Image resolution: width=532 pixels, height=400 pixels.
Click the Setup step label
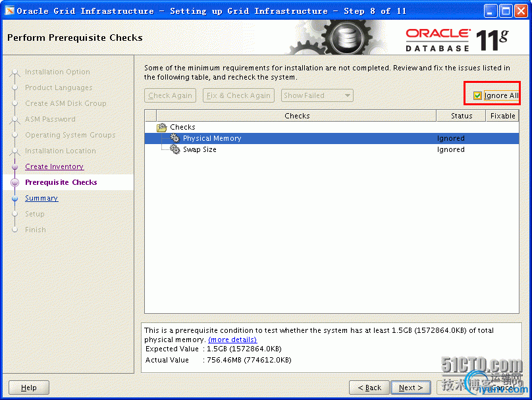[35, 214]
